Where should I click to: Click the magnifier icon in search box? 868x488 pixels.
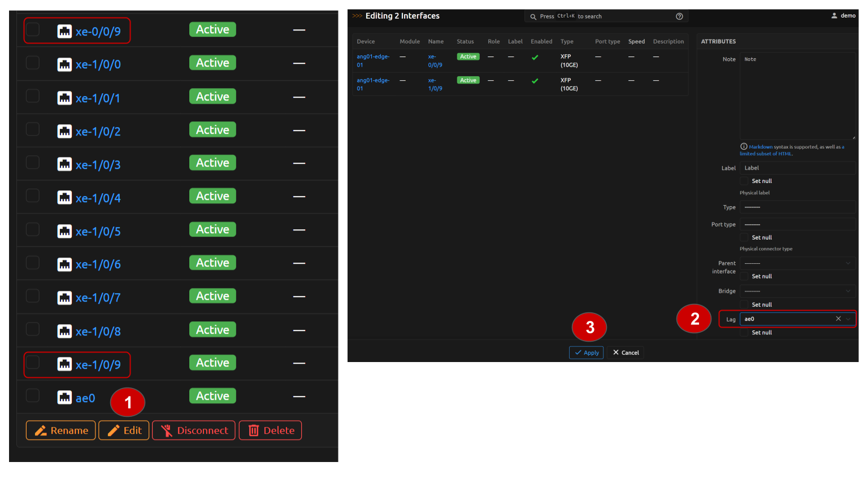(x=533, y=16)
